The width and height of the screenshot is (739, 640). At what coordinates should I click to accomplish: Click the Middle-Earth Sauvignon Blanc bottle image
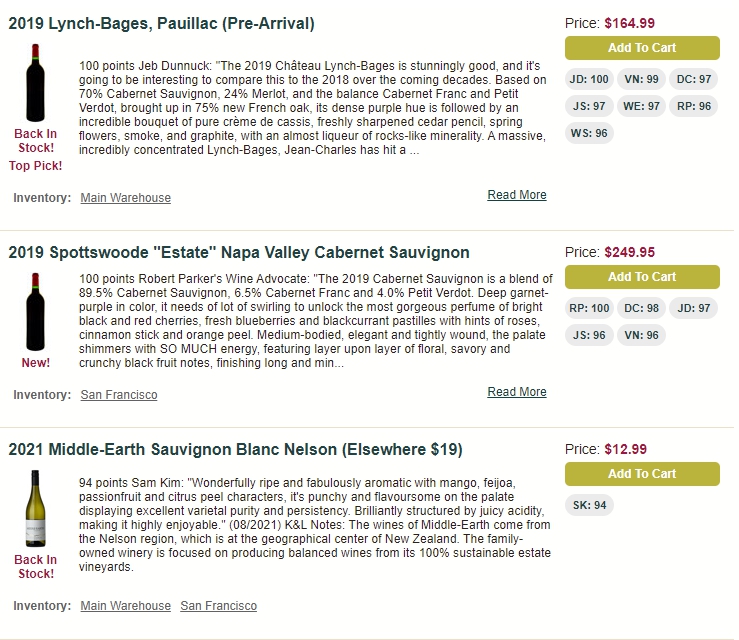35,509
